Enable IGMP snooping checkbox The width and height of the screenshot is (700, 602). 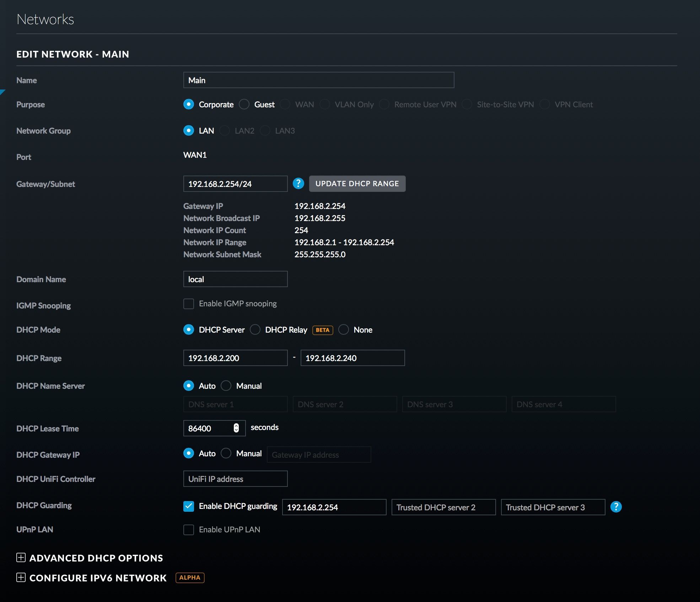tap(189, 304)
